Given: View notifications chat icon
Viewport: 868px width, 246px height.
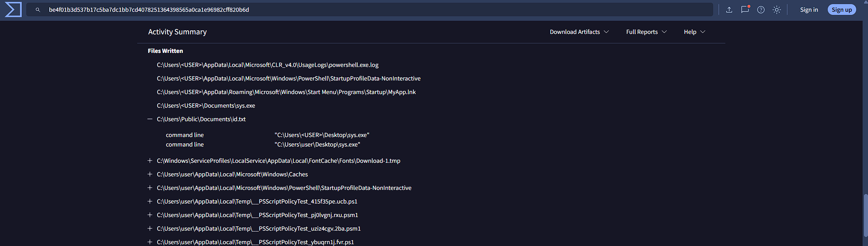Looking at the screenshot, I should click(x=745, y=9).
